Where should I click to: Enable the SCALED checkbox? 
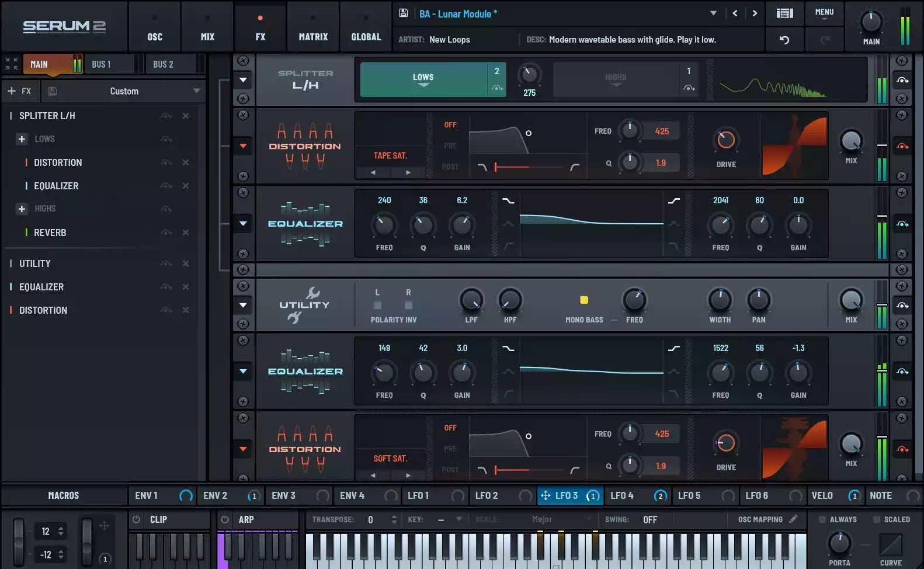point(876,519)
